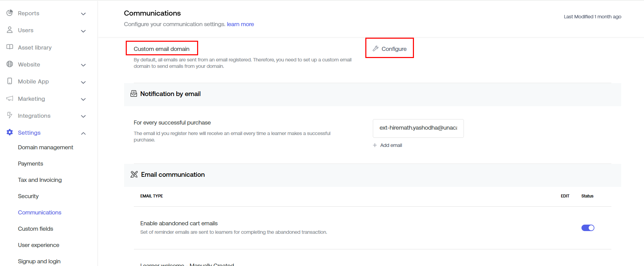
Task: Click the Integrations lightning bolt icon
Action: pos(10,115)
